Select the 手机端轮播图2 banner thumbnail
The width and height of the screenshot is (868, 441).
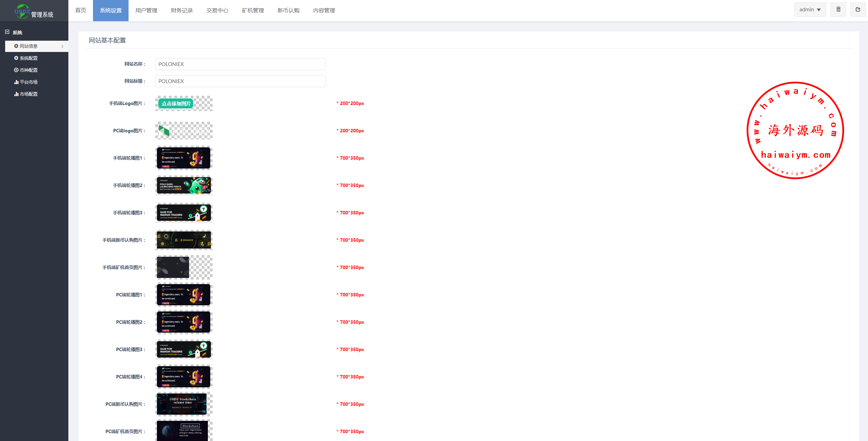(x=184, y=185)
